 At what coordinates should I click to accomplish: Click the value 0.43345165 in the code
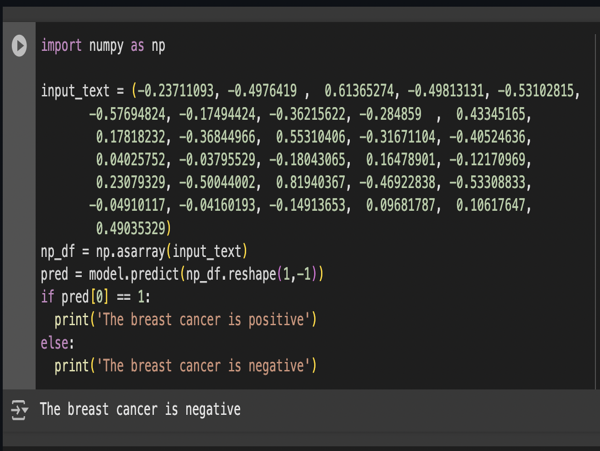491,114
